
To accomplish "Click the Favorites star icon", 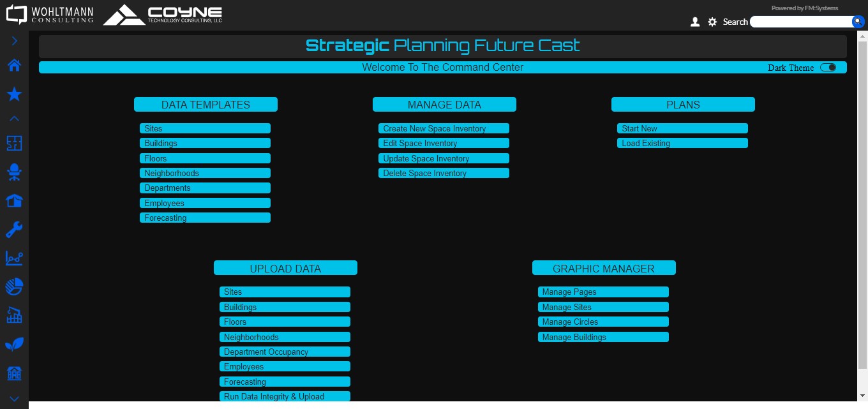I will [x=14, y=94].
